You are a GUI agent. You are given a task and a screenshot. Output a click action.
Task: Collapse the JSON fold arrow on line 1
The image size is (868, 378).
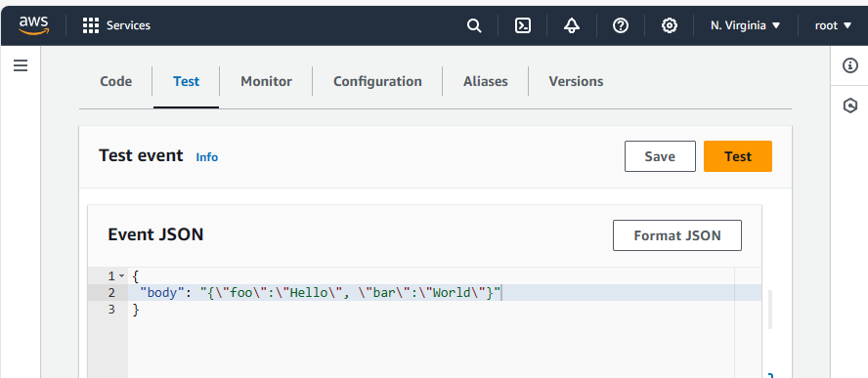tap(122, 275)
